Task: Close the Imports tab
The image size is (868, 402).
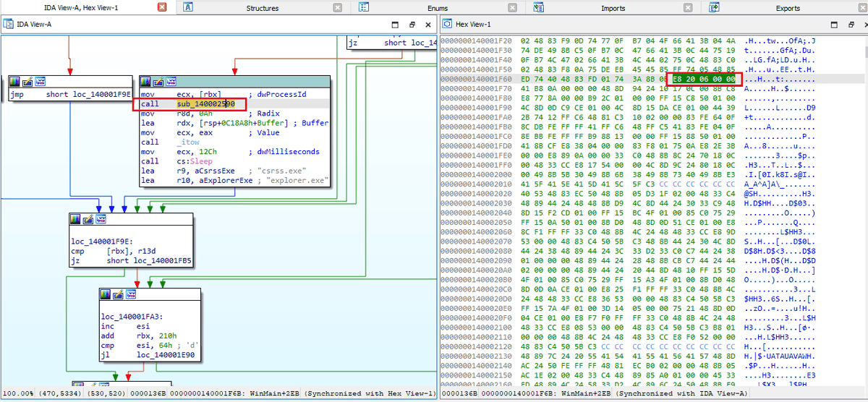Action: pyautogui.click(x=688, y=8)
